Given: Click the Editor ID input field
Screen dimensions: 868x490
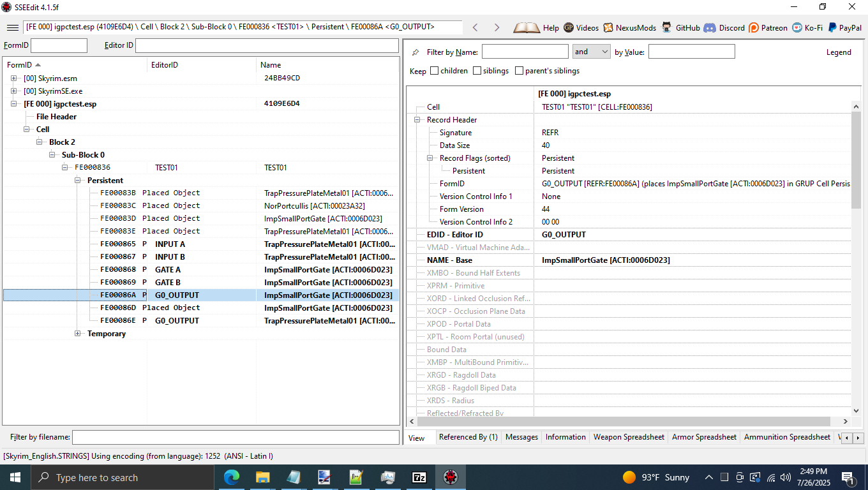Looking at the screenshot, I should 267,45.
